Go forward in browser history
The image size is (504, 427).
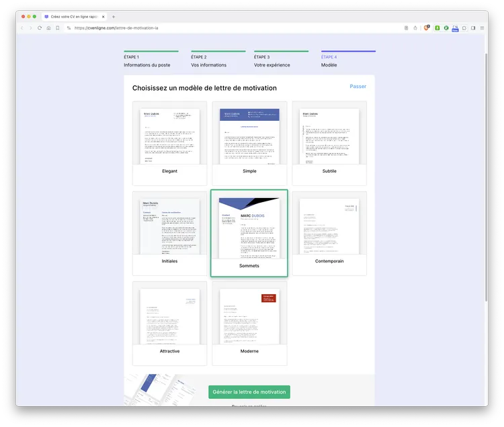[x=30, y=28]
